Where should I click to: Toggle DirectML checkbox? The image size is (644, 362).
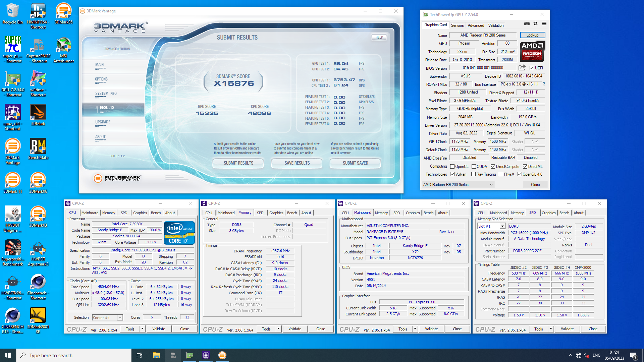pos(525,167)
